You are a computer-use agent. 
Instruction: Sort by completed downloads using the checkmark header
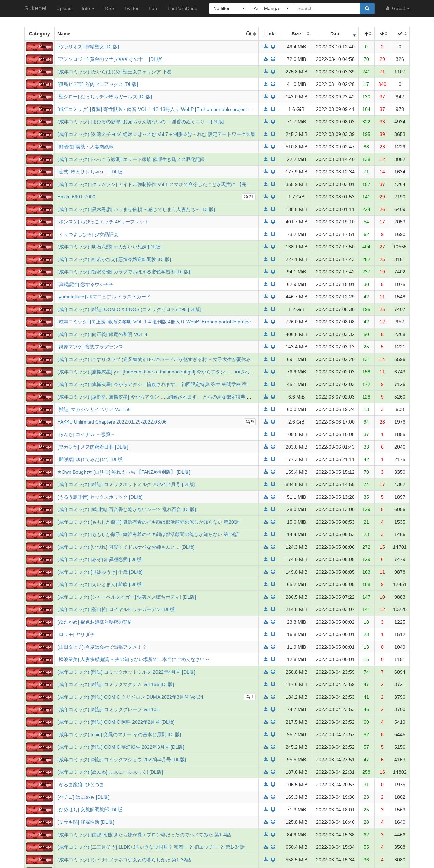pos(400,34)
